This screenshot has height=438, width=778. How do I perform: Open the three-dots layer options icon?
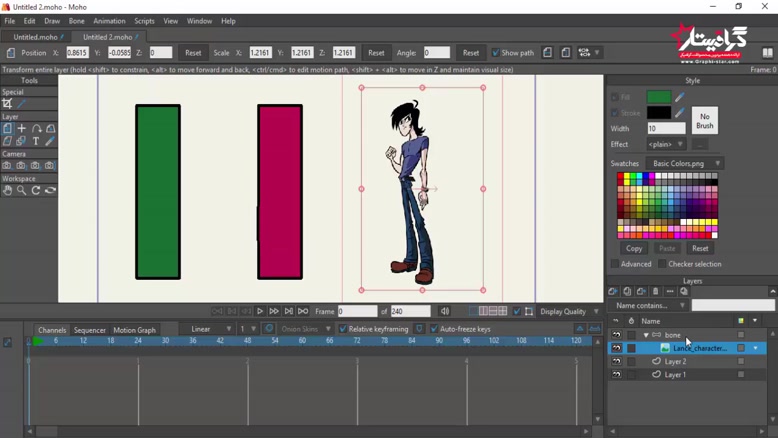[670, 292]
